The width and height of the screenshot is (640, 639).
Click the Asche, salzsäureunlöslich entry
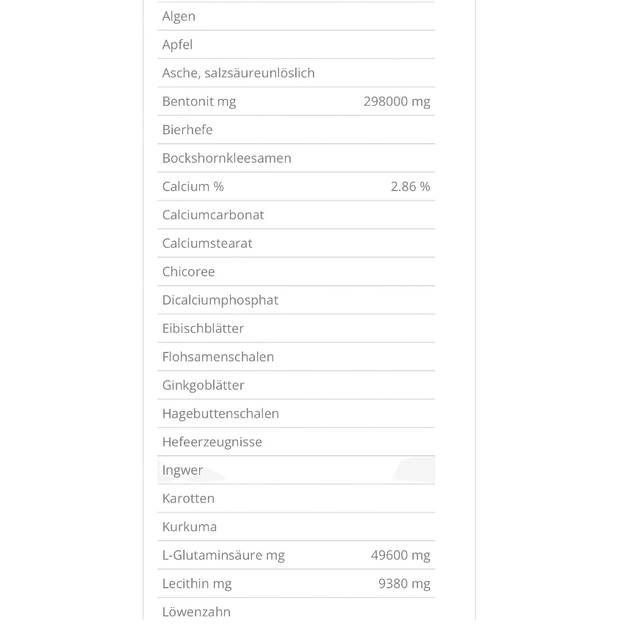[238, 73]
